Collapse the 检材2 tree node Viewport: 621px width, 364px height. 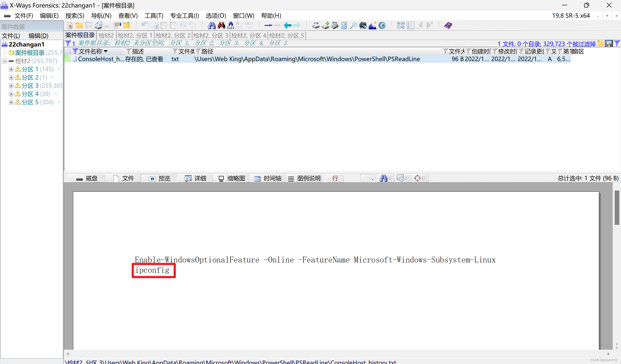(x=4, y=61)
